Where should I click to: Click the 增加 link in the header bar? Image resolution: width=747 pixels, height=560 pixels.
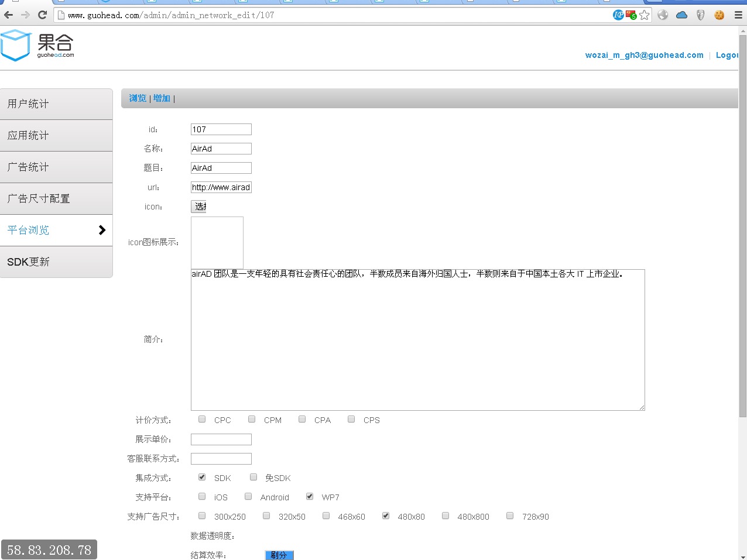[162, 98]
